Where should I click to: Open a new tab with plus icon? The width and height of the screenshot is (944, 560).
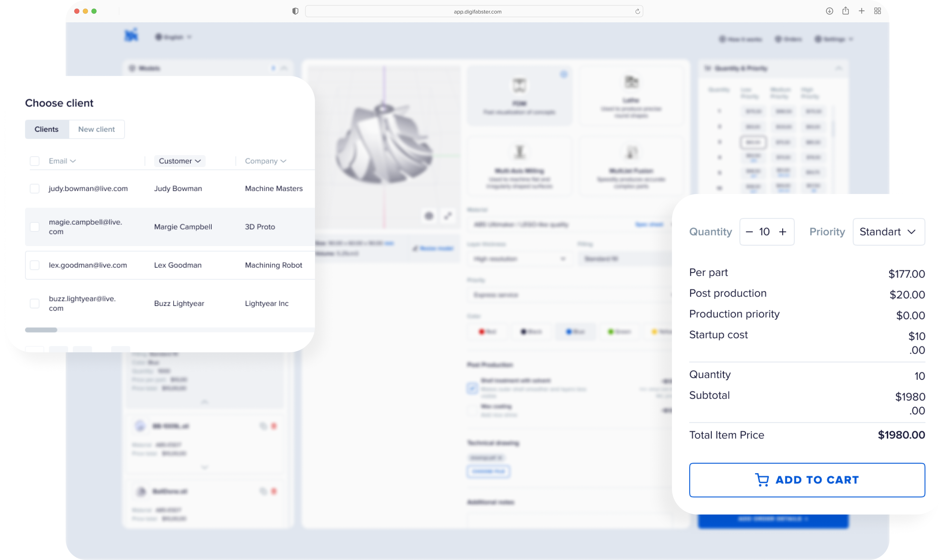[x=861, y=11]
